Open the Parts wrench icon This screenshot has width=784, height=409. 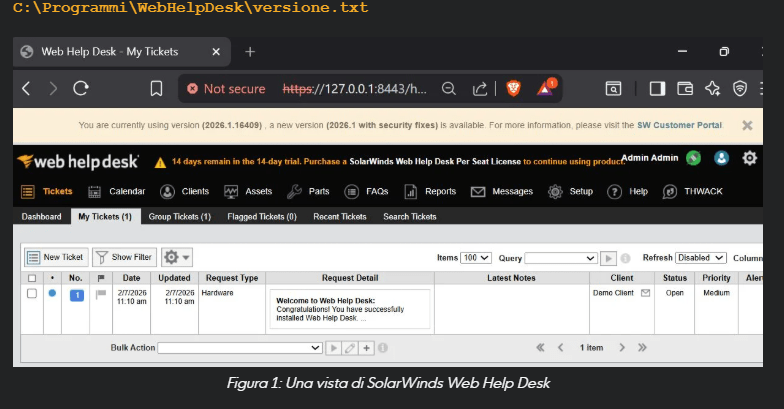tap(294, 192)
